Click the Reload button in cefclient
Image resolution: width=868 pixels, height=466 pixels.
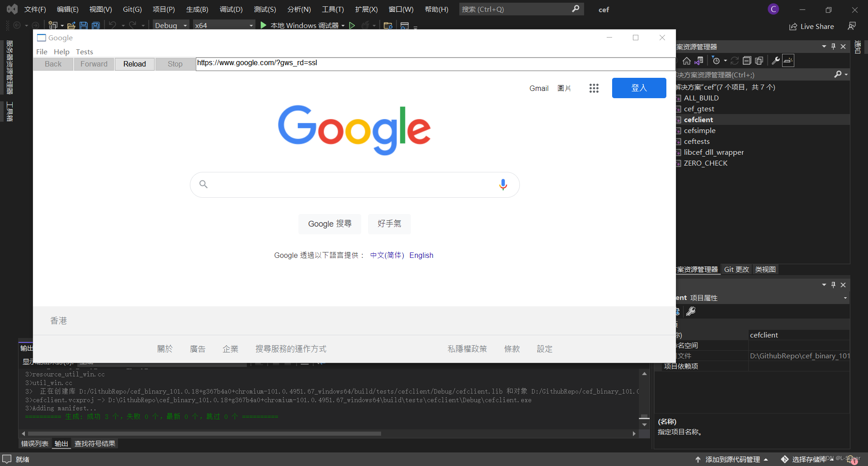(135, 64)
